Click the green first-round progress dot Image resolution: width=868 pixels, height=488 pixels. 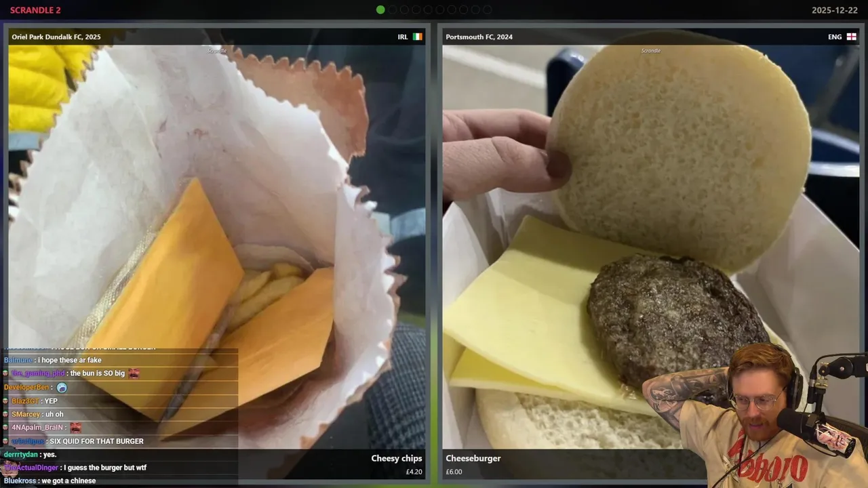tap(380, 9)
